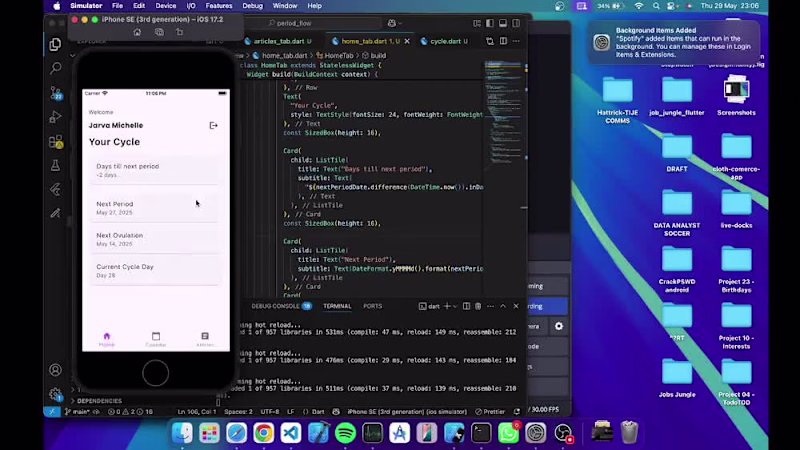Open Google Chrome from the Dock
The height and width of the screenshot is (450, 800).
pos(263,433)
